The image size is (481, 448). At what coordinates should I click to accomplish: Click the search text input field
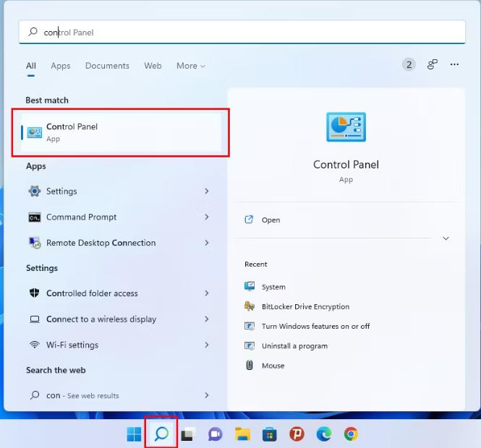point(242,32)
